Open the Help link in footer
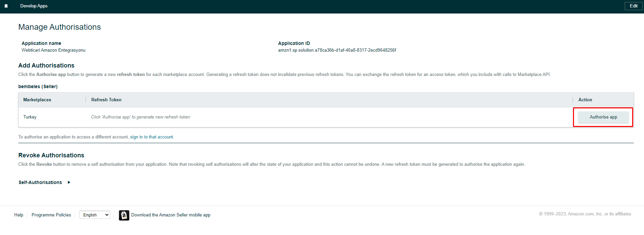 point(19,215)
